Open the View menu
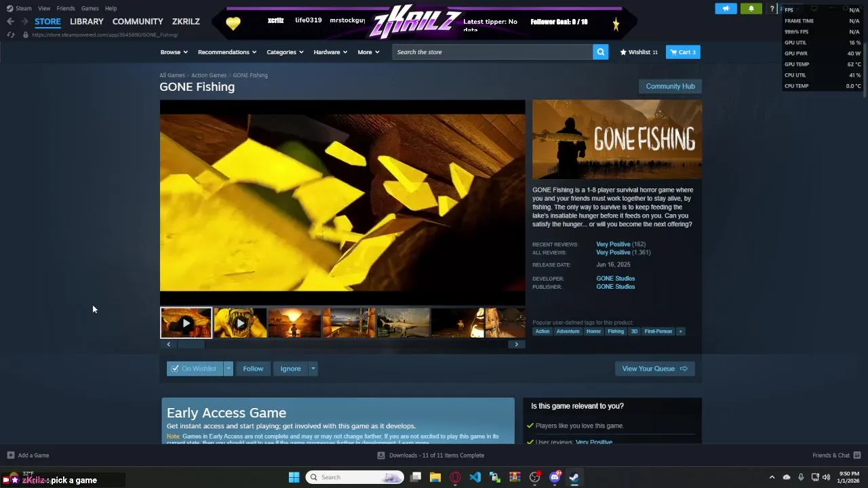Screen dimensions: 868x488 pyautogui.click(x=44, y=8)
